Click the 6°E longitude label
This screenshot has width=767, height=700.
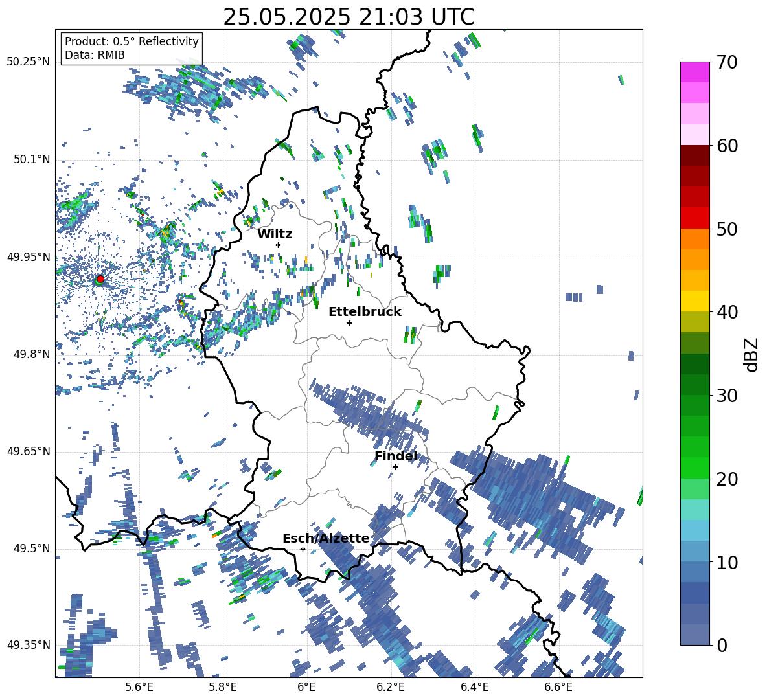[306, 687]
